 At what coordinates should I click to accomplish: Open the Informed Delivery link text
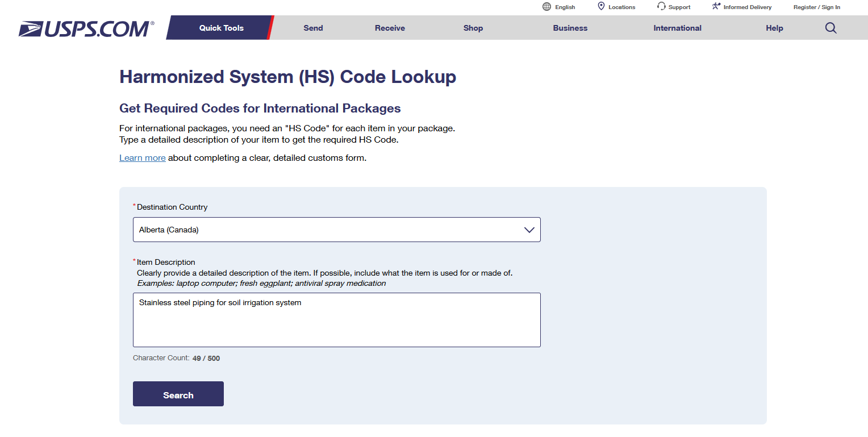(748, 7)
